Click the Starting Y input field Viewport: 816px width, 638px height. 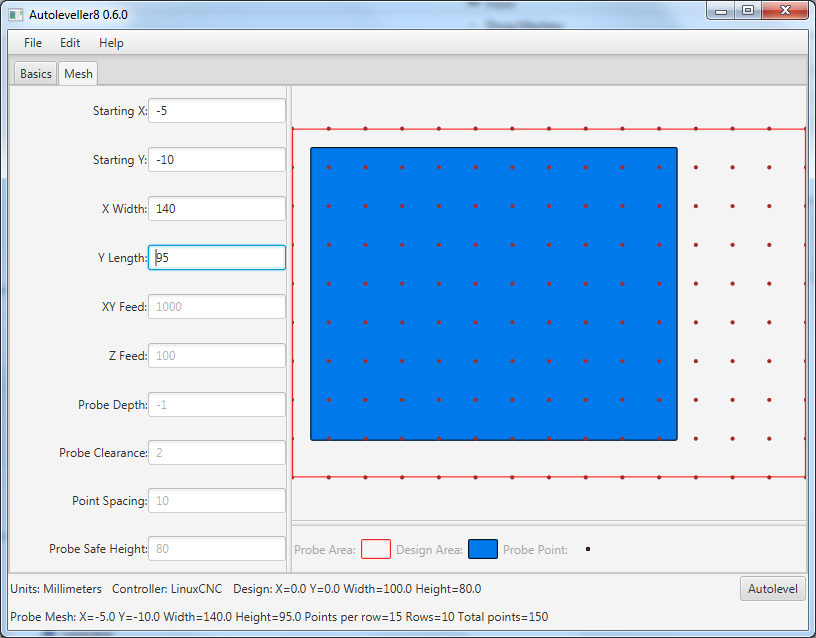tap(217, 160)
